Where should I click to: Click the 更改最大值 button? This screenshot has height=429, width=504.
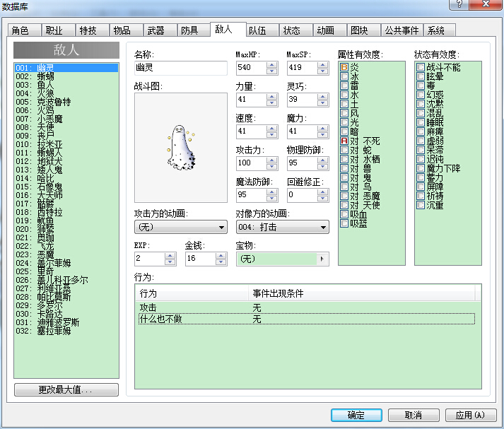pyautogui.click(x=66, y=390)
